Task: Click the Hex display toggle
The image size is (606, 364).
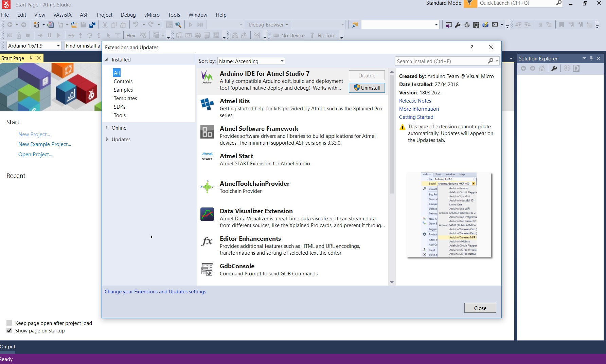Action: pyautogui.click(x=131, y=36)
